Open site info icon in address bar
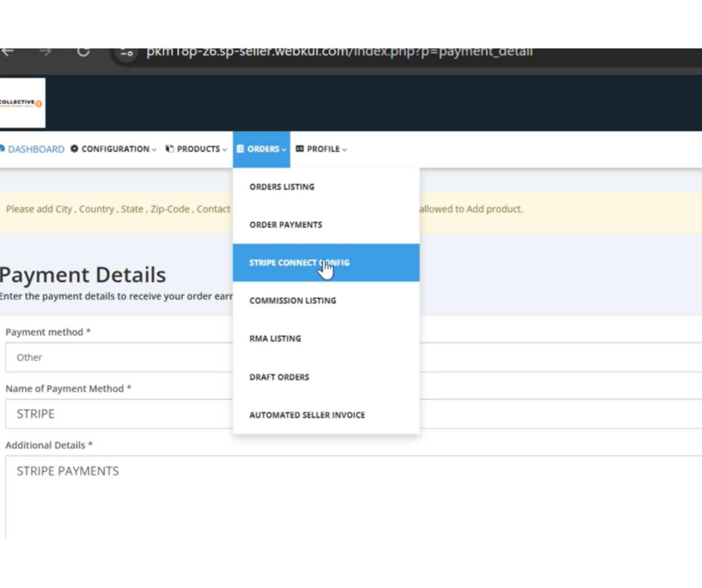Image resolution: width=702 pixels, height=588 pixels. (x=127, y=53)
